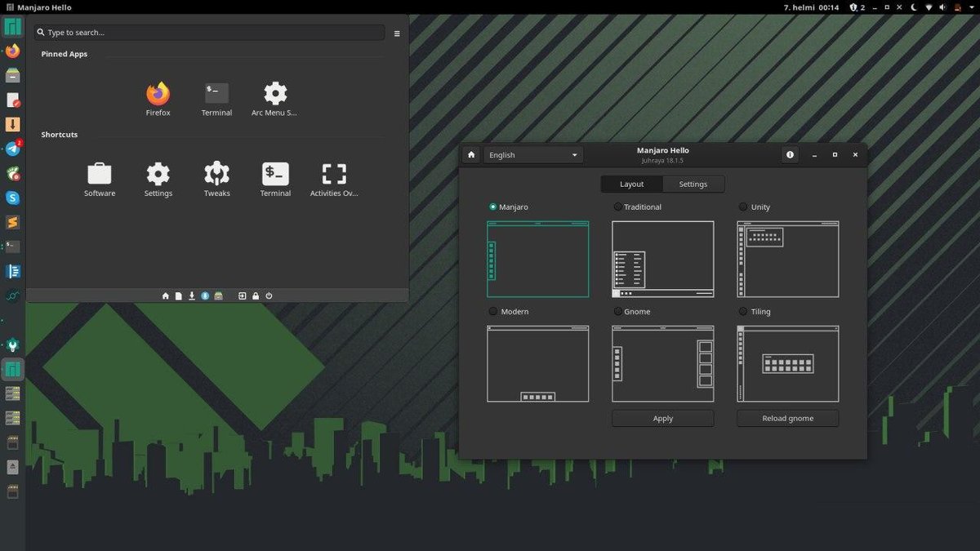Switch to Settings tab in Manjaro Hello
Screen dimensions: 980x551
693,184
